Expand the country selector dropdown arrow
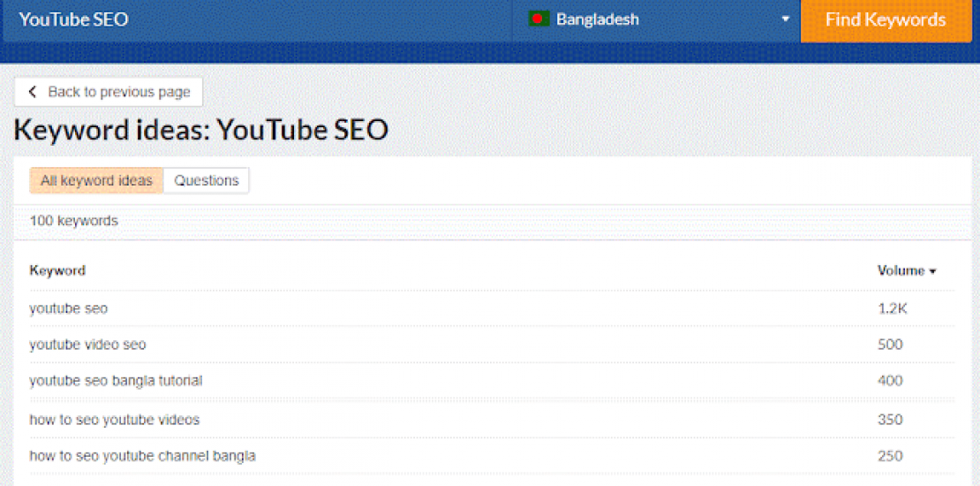The image size is (980, 486). [x=785, y=19]
